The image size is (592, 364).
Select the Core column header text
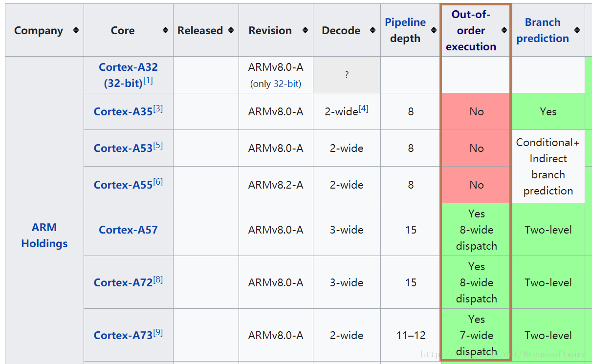123,30
